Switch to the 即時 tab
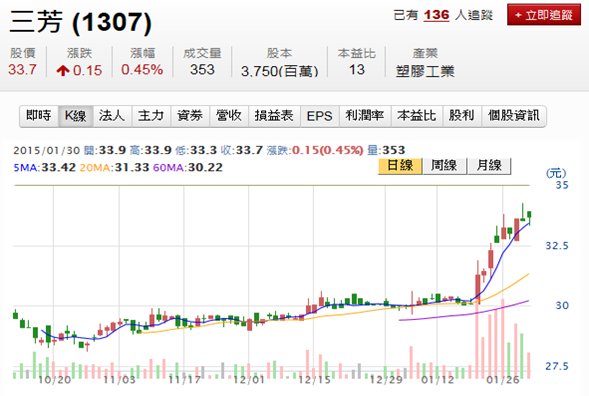The width and height of the screenshot is (589, 396). pos(39,116)
